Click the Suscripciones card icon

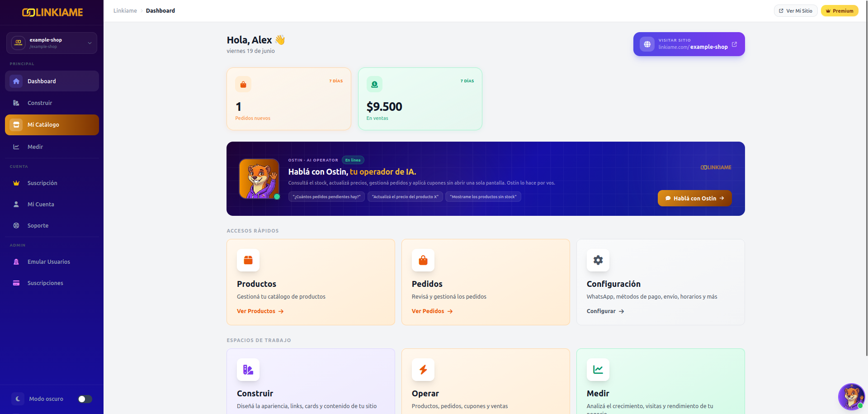pyautogui.click(x=16, y=283)
